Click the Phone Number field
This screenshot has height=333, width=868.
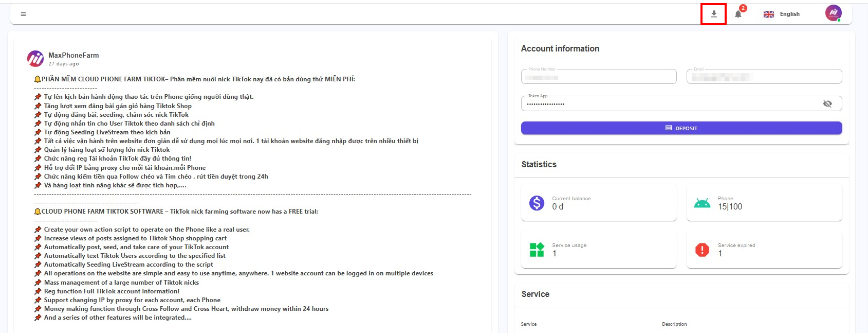point(599,77)
